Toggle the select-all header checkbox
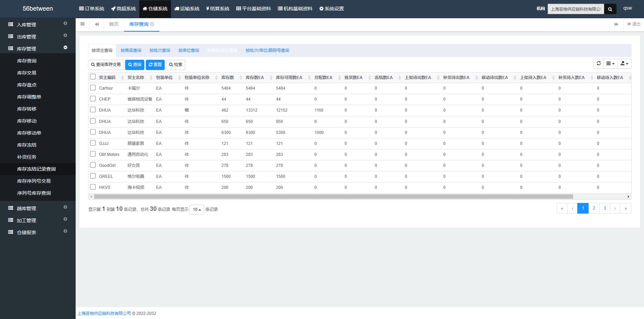Screen dimensions: 644x319 [x=93, y=77]
